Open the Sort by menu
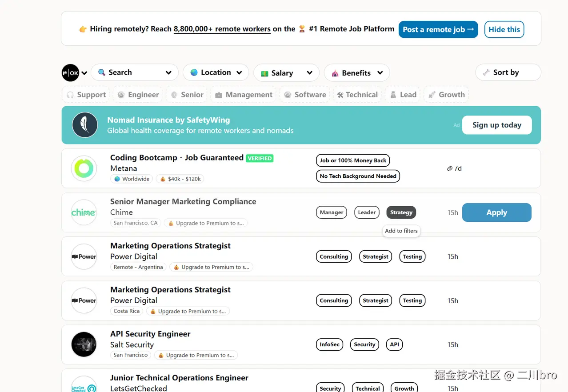The width and height of the screenshot is (568, 392). point(508,72)
